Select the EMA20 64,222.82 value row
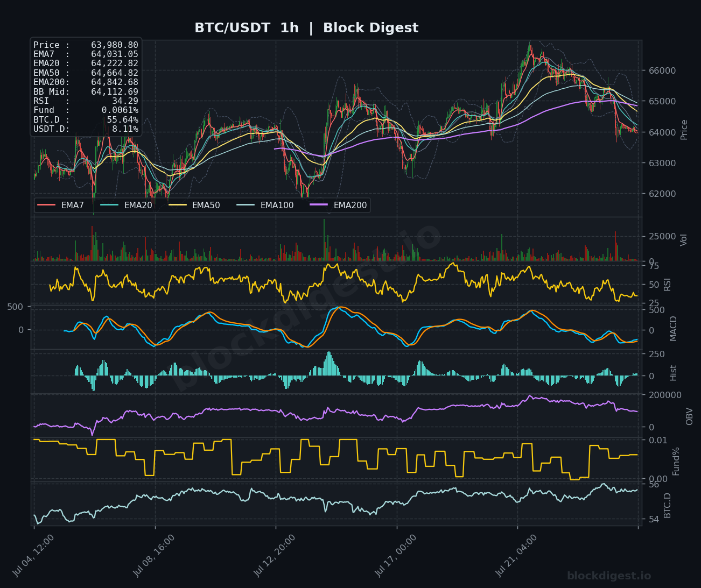This screenshot has height=588, width=701. [86, 63]
